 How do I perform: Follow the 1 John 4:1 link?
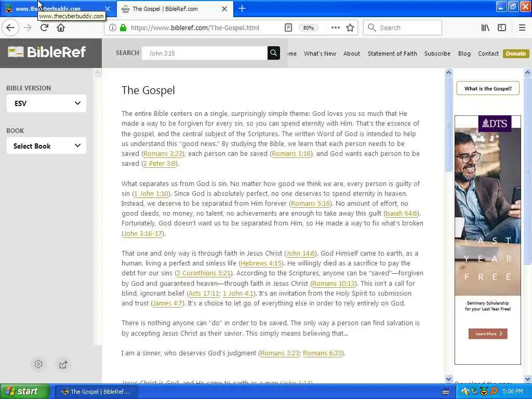coord(238,293)
